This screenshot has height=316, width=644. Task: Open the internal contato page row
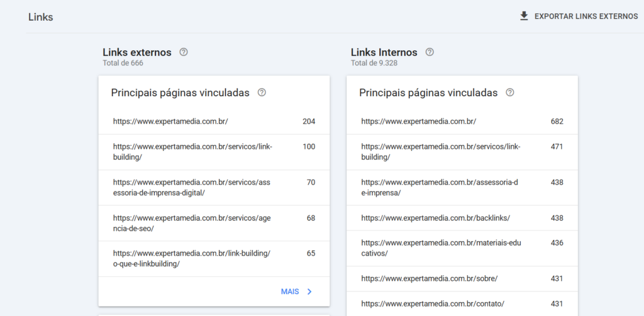[x=462, y=303]
